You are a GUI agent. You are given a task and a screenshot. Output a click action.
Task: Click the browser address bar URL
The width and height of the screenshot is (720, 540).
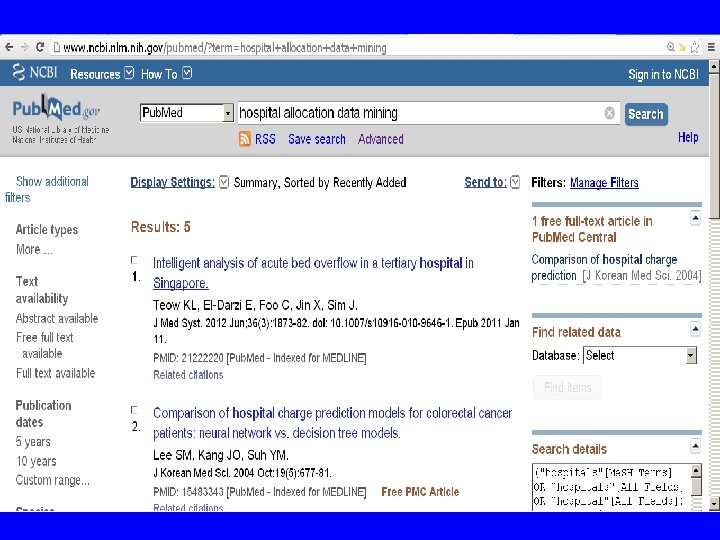point(225,47)
